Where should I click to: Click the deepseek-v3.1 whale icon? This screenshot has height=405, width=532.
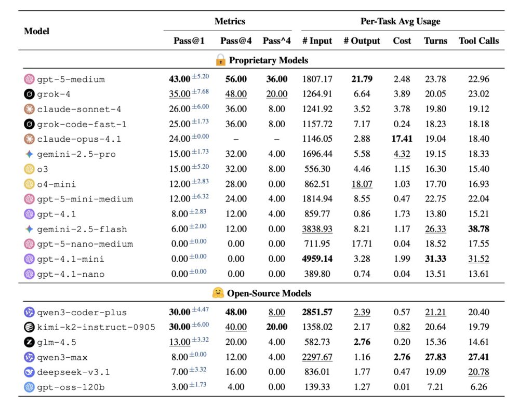click(x=29, y=372)
